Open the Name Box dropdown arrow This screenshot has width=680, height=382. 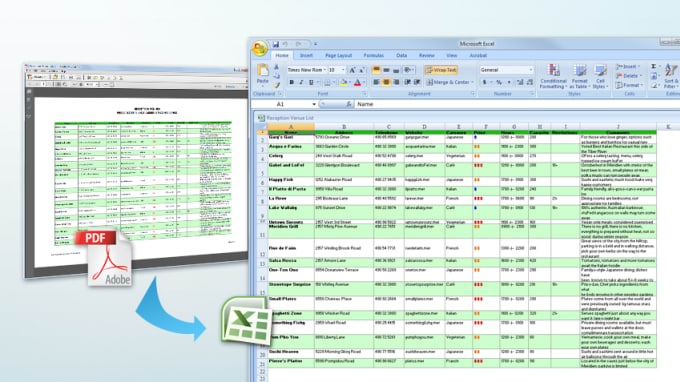[x=314, y=104]
